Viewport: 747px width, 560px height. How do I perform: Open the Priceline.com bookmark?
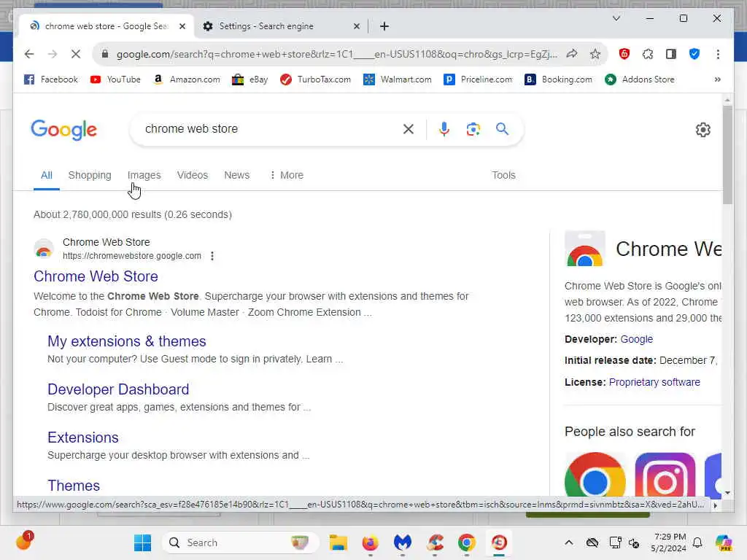tap(478, 79)
